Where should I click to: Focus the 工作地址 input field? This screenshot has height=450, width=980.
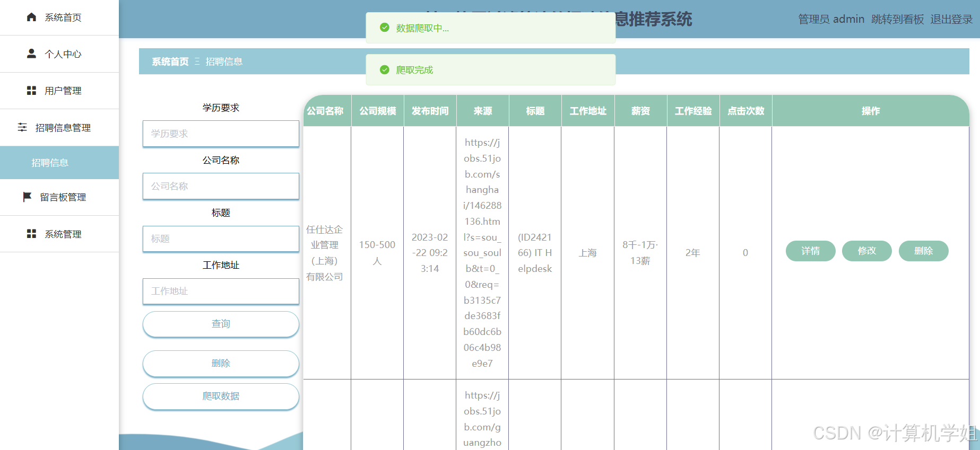pos(221,291)
